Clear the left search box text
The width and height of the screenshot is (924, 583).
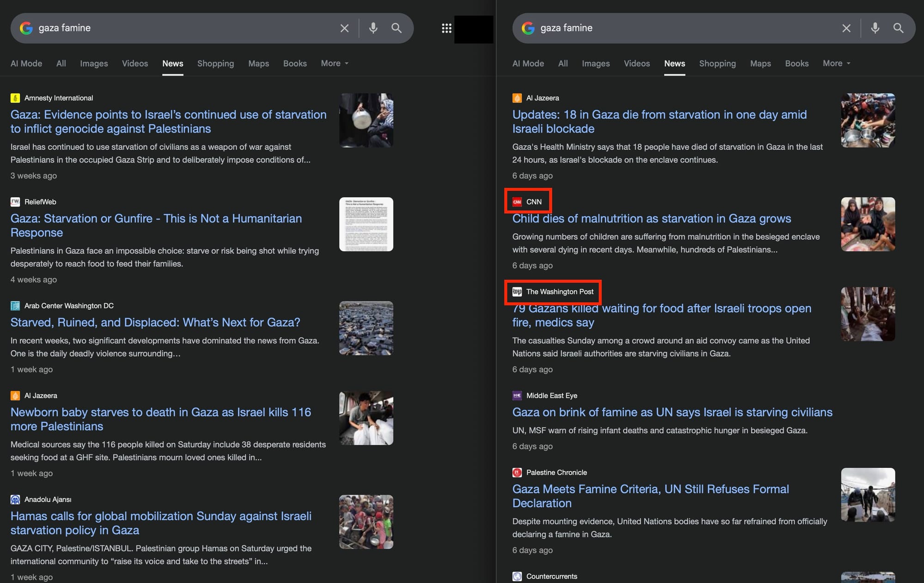344,28
